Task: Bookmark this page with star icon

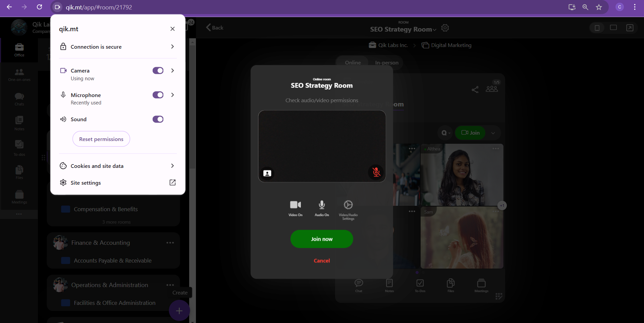Action: point(599,7)
